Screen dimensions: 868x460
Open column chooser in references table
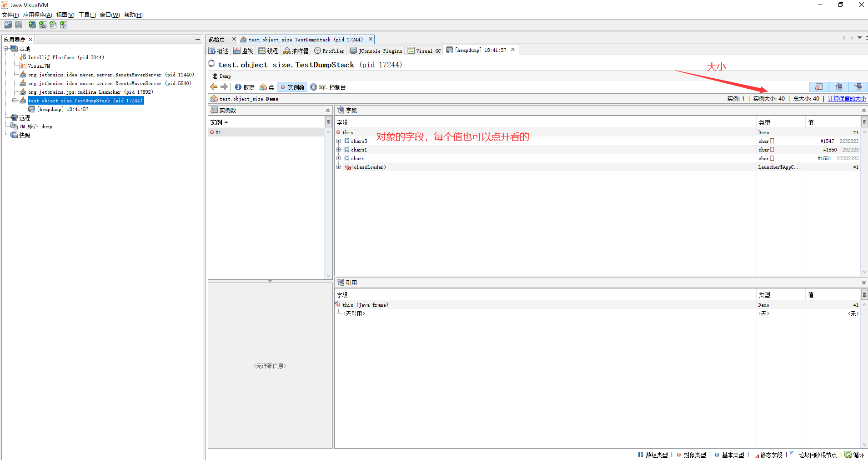864,295
